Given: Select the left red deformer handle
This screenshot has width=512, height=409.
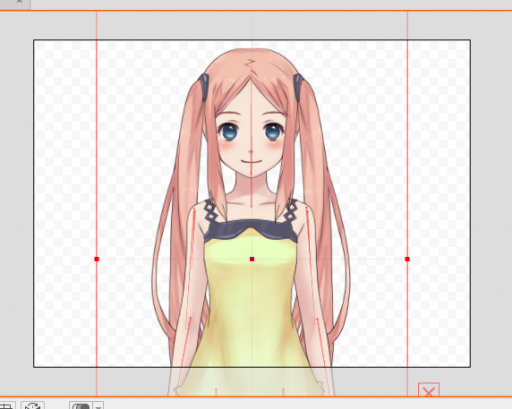Looking at the screenshot, I should coord(97,259).
